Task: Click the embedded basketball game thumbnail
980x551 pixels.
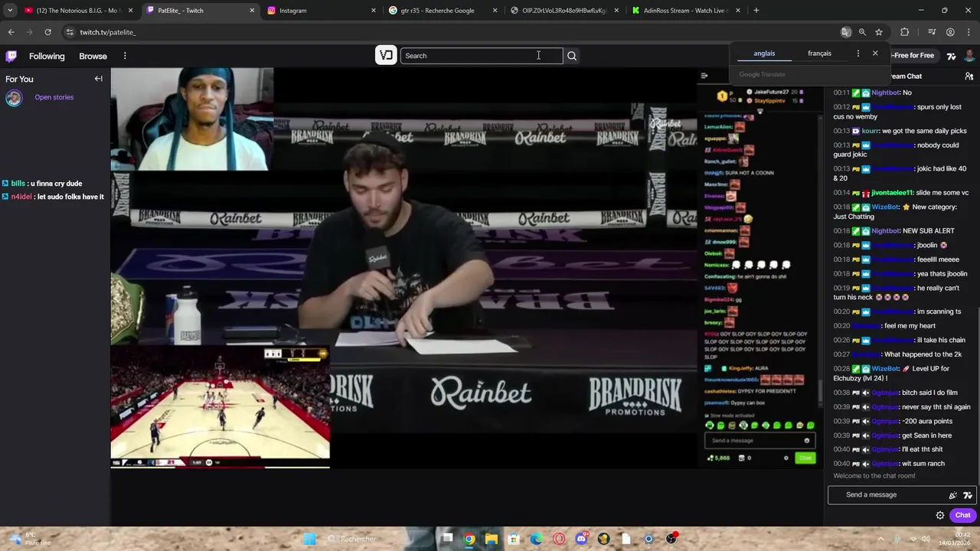Action: [220, 406]
